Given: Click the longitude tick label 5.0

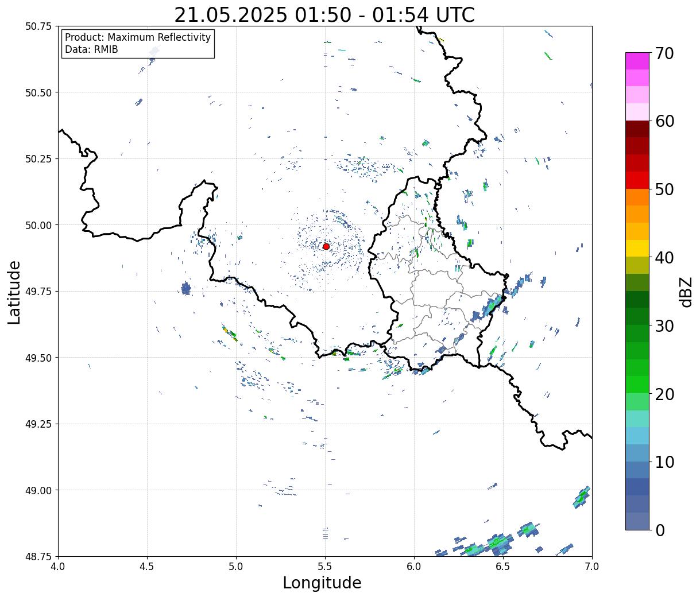Looking at the screenshot, I should pyautogui.click(x=236, y=567).
